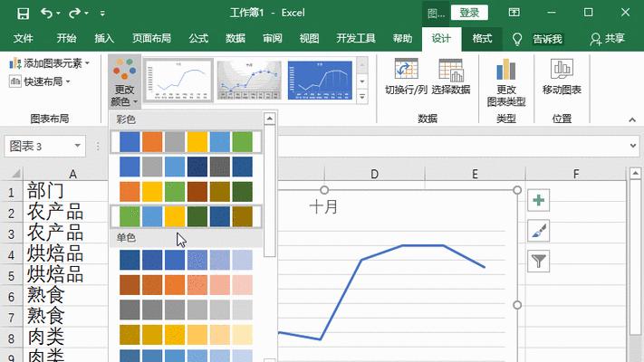This screenshot has height=362, width=644.
Task: Switch to the 格式 chart tab
Action: pyautogui.click(x=482, y=39)
